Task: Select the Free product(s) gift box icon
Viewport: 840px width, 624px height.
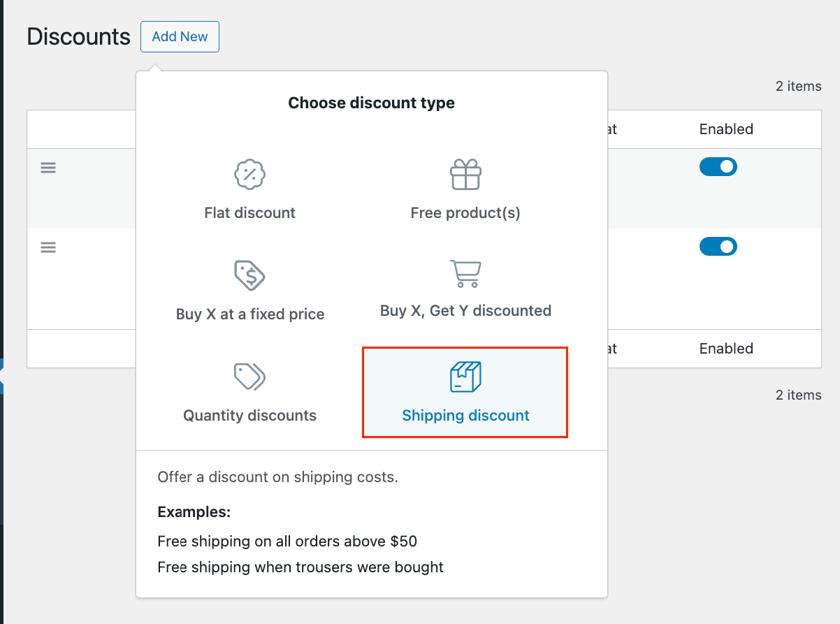Action: (465, 175)
